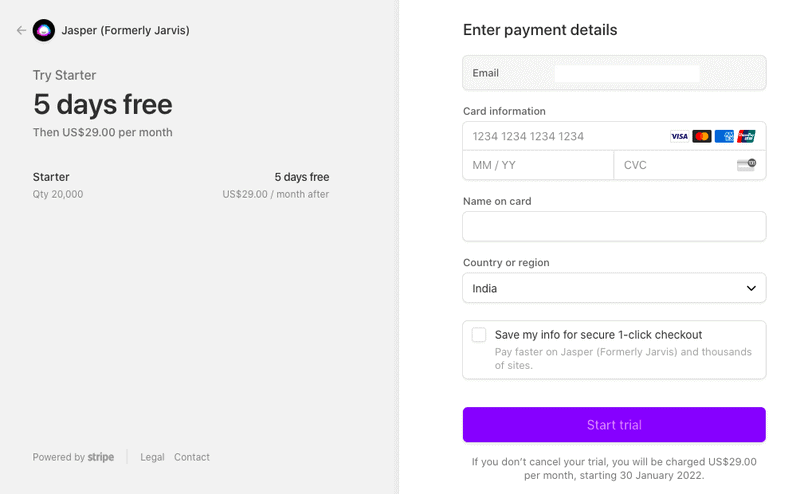
Task: Click the Visa card icon
Action: click(x=679, y=136)
